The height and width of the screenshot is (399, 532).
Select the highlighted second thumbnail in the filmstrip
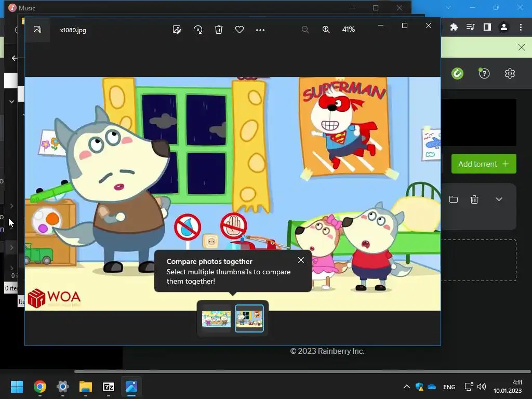(249, 318)
